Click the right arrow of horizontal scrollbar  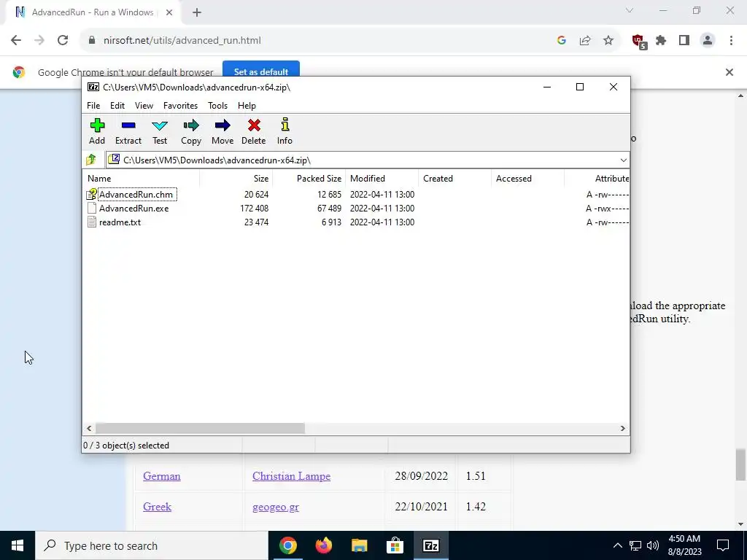click(622, 428)
